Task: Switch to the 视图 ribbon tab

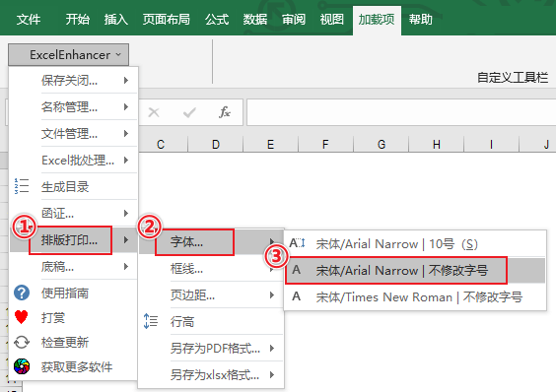Action: [332, 19]
